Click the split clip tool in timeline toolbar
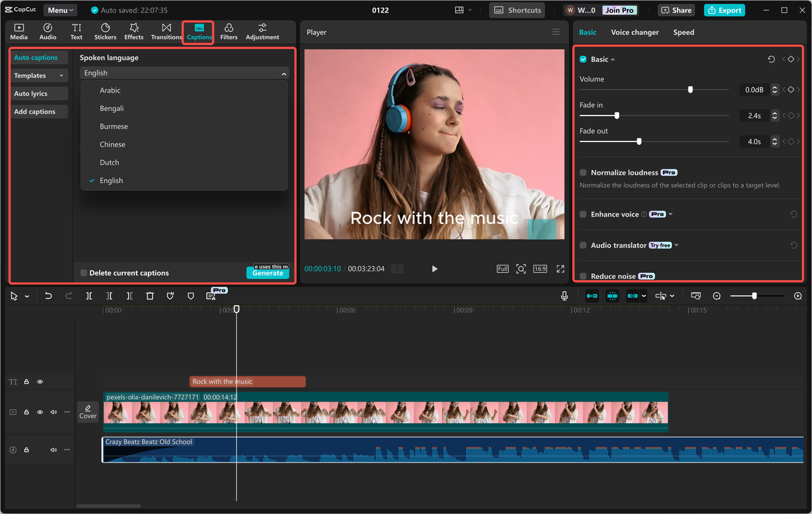 (x=89, y=296)
